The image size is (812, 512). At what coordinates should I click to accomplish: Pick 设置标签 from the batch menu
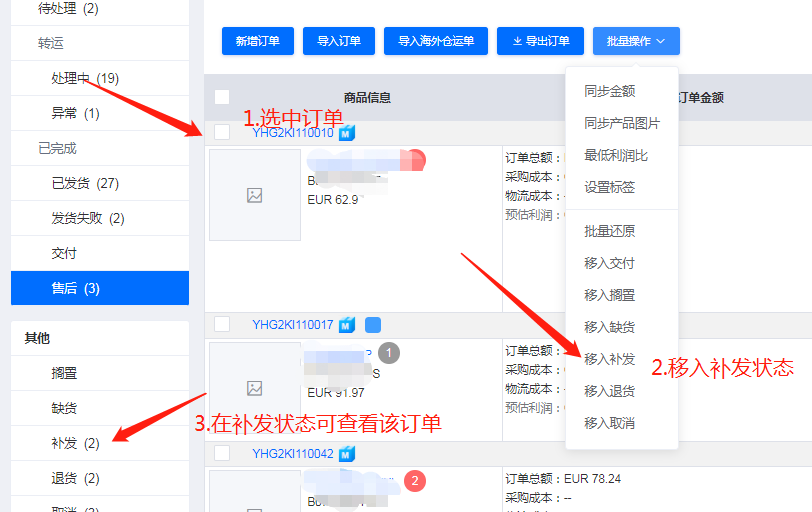tap(609, 187)
